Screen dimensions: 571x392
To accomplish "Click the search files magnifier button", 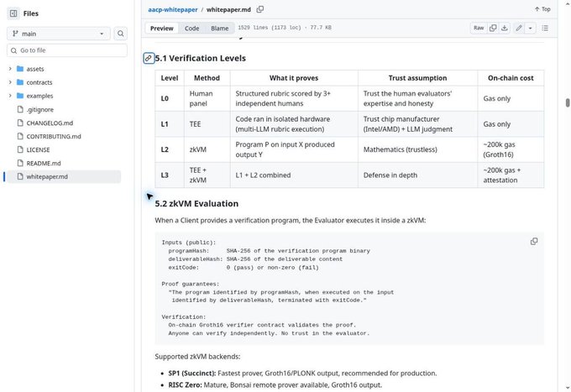I will [121, 34].
